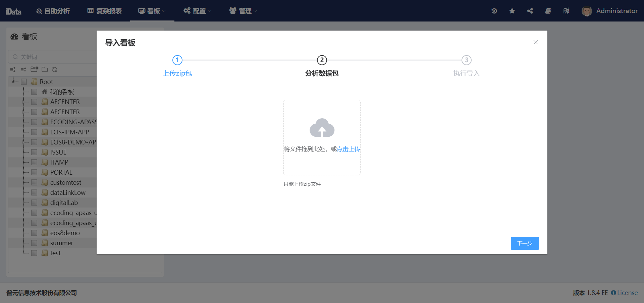Image resolution: width=644 pixels, height=303 pixels.
Task: Click the new folder icon with plus
Action: [x=34, y=70]
